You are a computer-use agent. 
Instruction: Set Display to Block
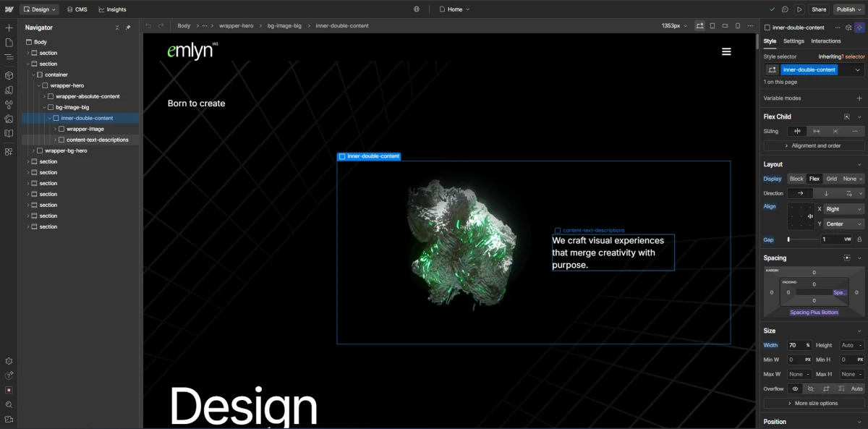tap(796, 179)
